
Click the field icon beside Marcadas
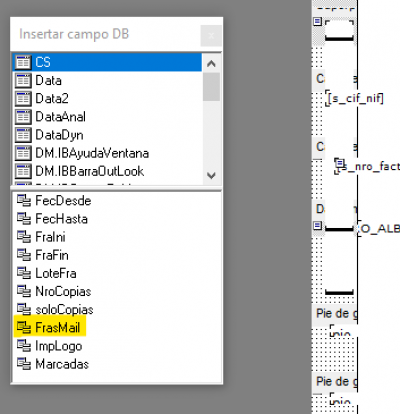pos(24,364)
